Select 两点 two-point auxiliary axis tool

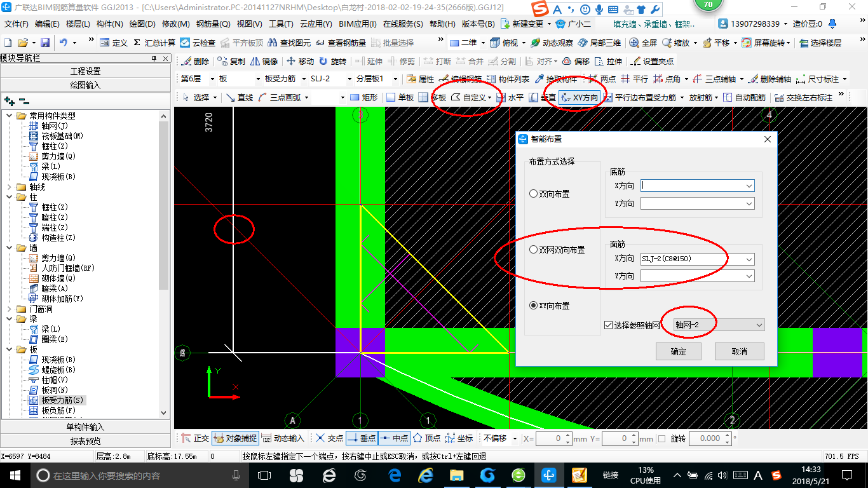602,79
